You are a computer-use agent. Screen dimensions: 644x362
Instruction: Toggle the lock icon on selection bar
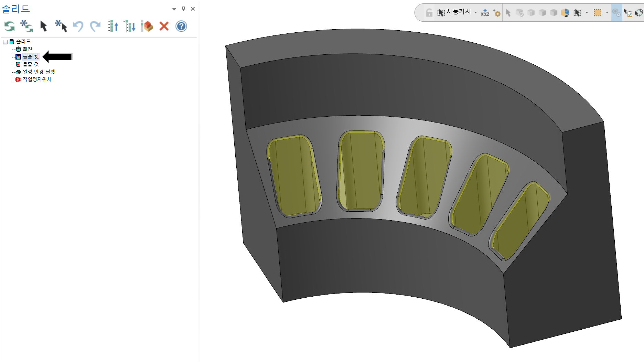tap(429, 13)
